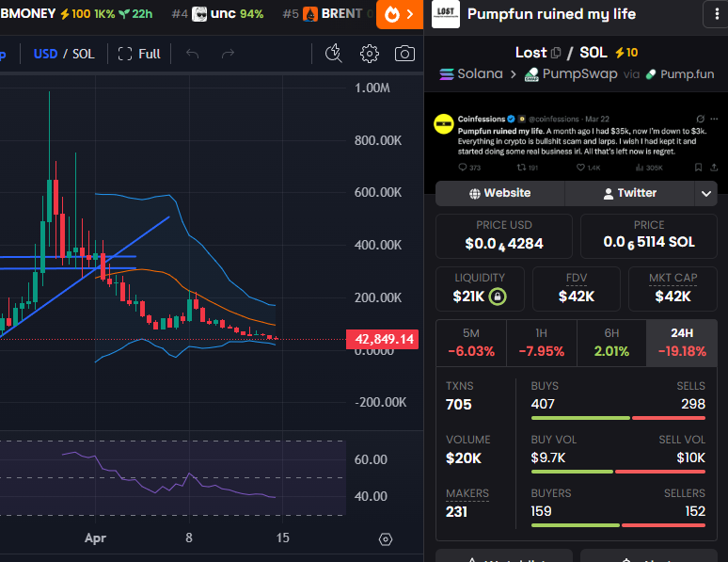Click the Apr date on the time axis
This screenshot has width=728, height=562.
coord(95,538)
